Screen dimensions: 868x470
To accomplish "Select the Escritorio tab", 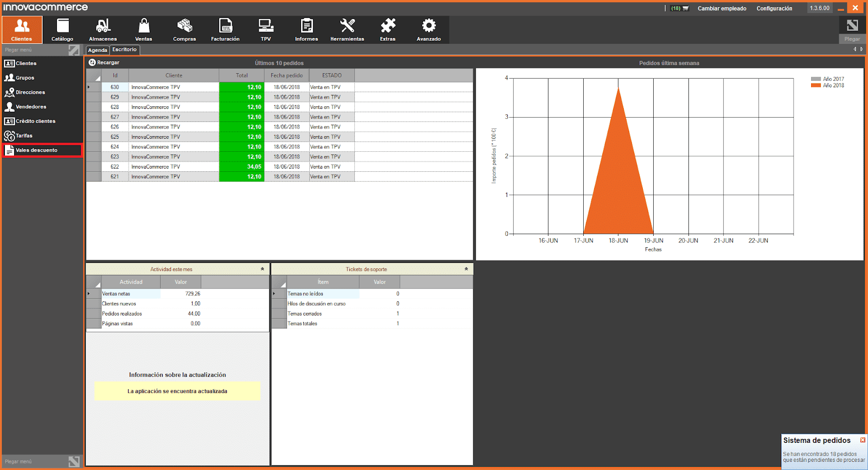I will click(x=125, y=50).
